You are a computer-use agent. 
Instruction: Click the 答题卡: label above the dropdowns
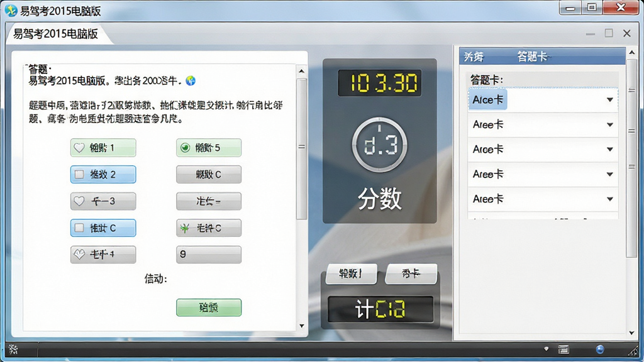click(x=486, y=80)
